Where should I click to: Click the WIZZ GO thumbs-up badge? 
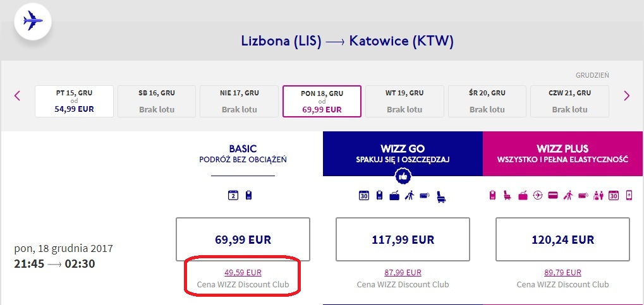click(x=403, y=177)
